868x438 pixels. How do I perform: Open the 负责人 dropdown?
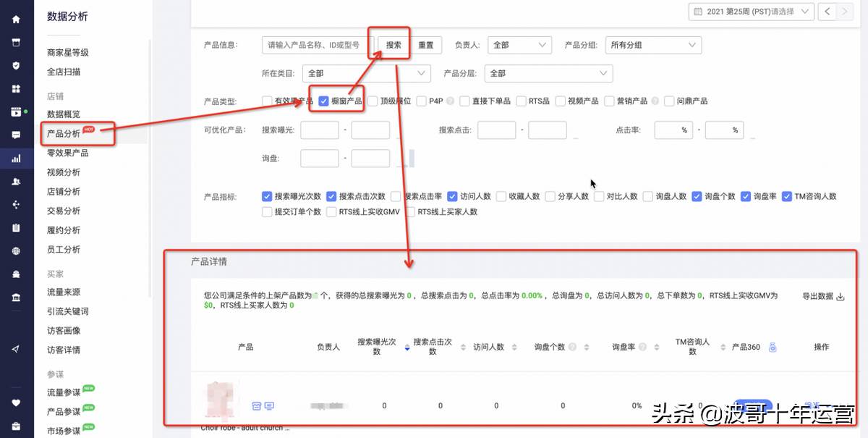(x=520, y=45)
